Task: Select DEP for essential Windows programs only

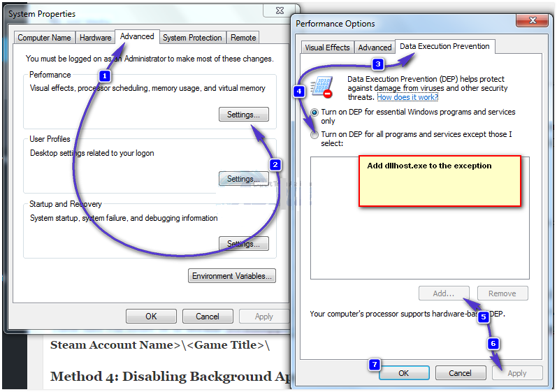Action: [314, 112]
